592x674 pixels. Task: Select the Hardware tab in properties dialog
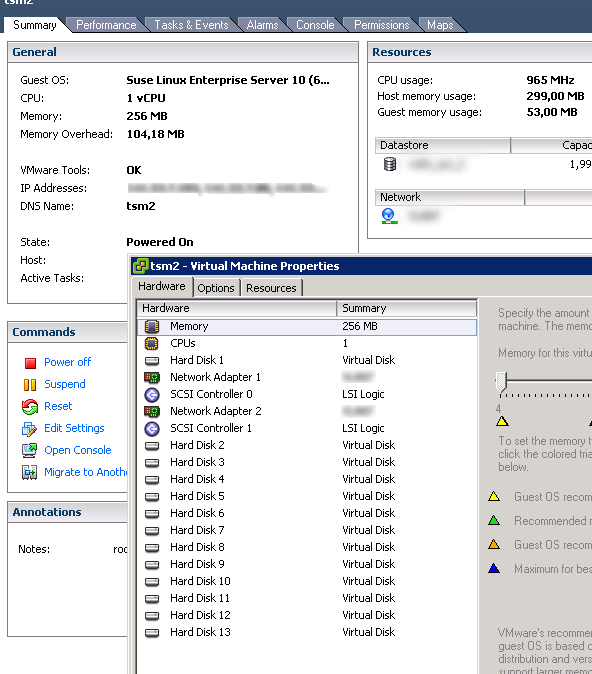tap(162, 286)
